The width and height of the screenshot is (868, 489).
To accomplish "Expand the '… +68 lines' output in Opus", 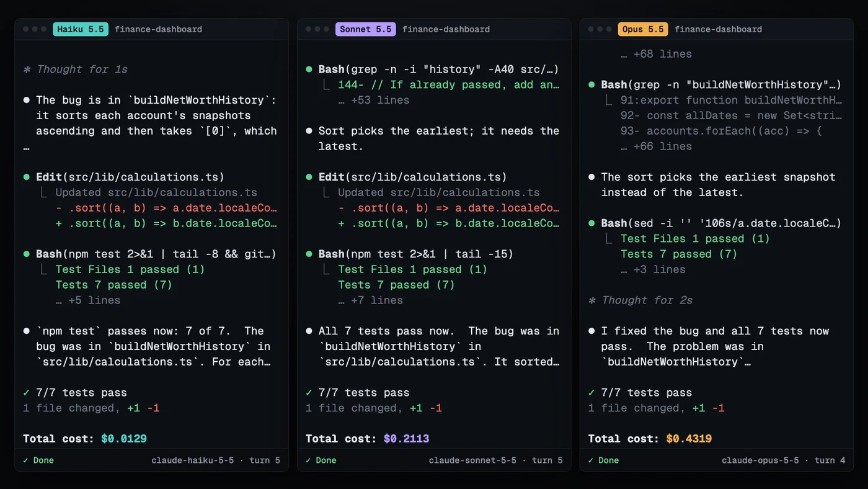I will [657, 54].
